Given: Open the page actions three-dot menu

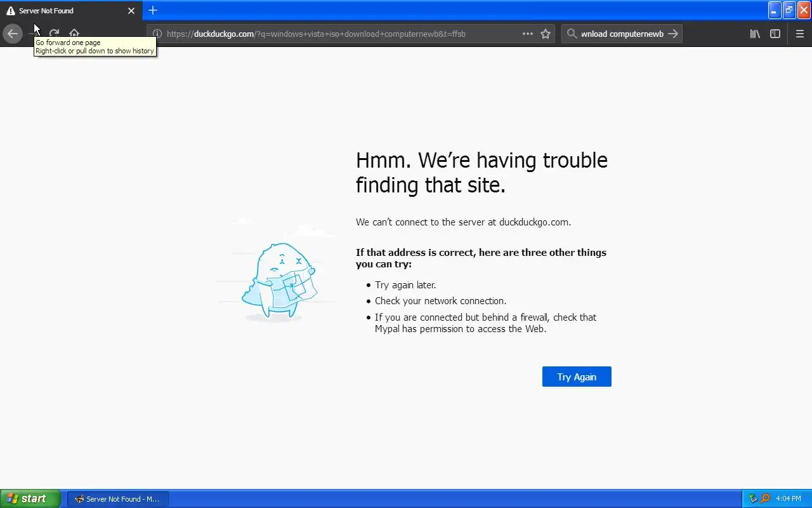Looking at the screenshot, I should [528, 34].
